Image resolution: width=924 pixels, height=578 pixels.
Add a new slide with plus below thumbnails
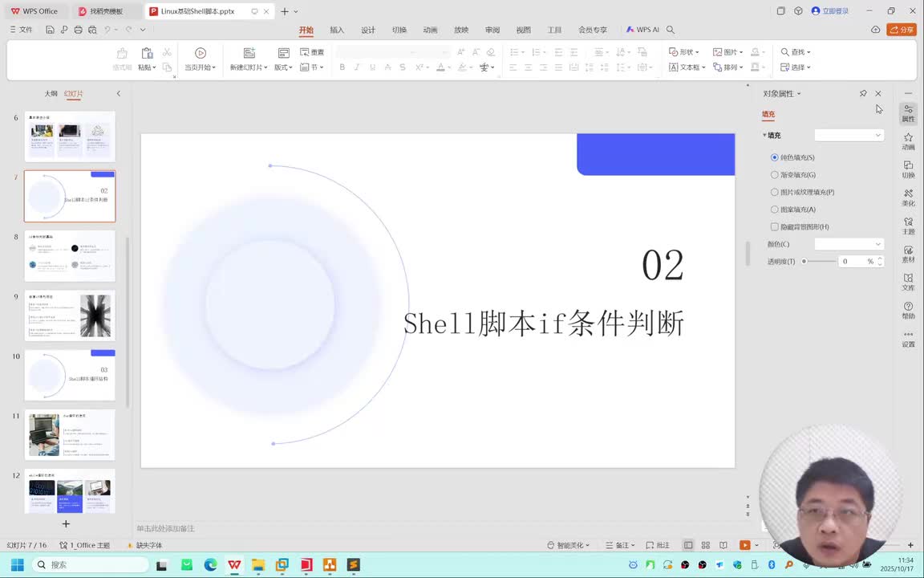[x=66, y=523]
